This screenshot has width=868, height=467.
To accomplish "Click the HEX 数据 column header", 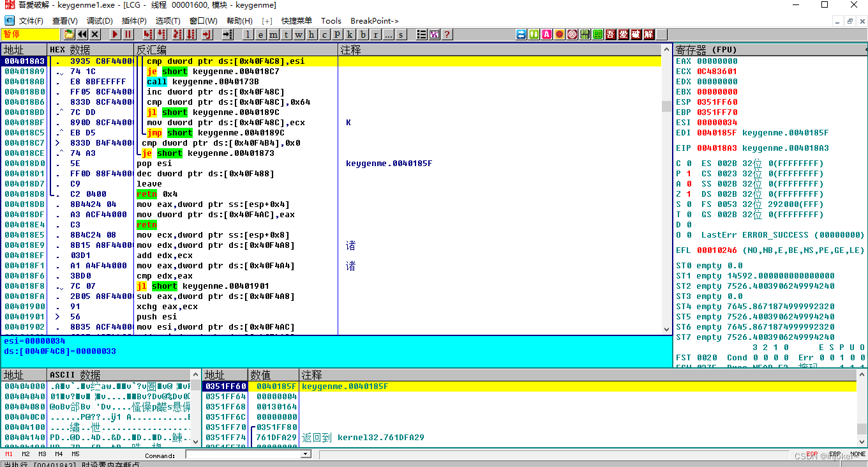I will [91, 49].
